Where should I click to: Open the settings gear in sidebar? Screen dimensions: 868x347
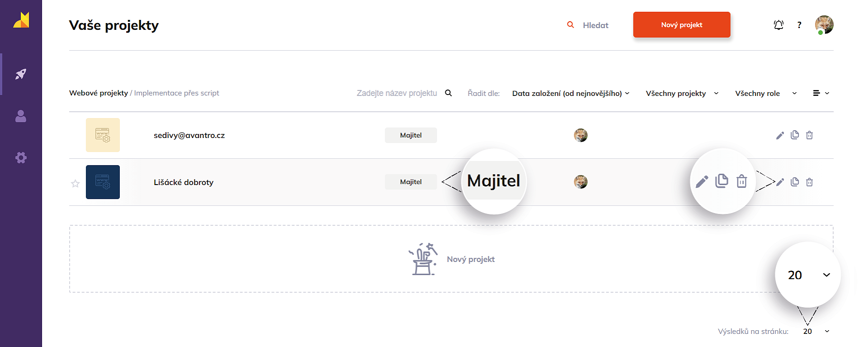21,157
